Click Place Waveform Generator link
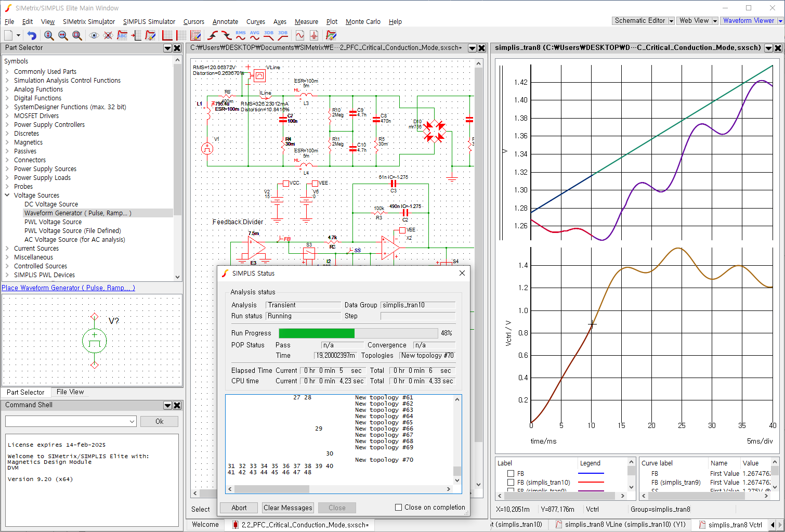Viewport: 785px width, 532px height. pos(68,288)
